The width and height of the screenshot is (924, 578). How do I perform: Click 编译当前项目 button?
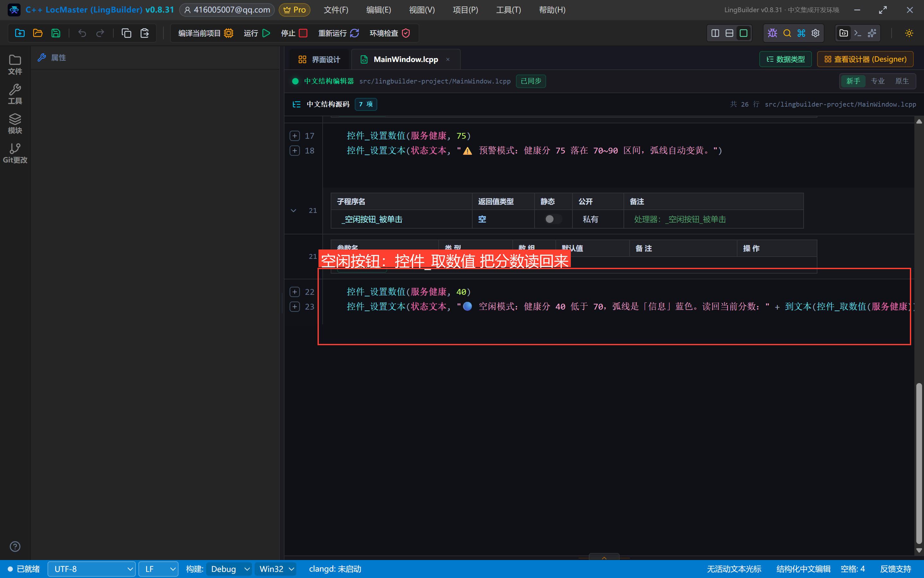coord(205,33)
